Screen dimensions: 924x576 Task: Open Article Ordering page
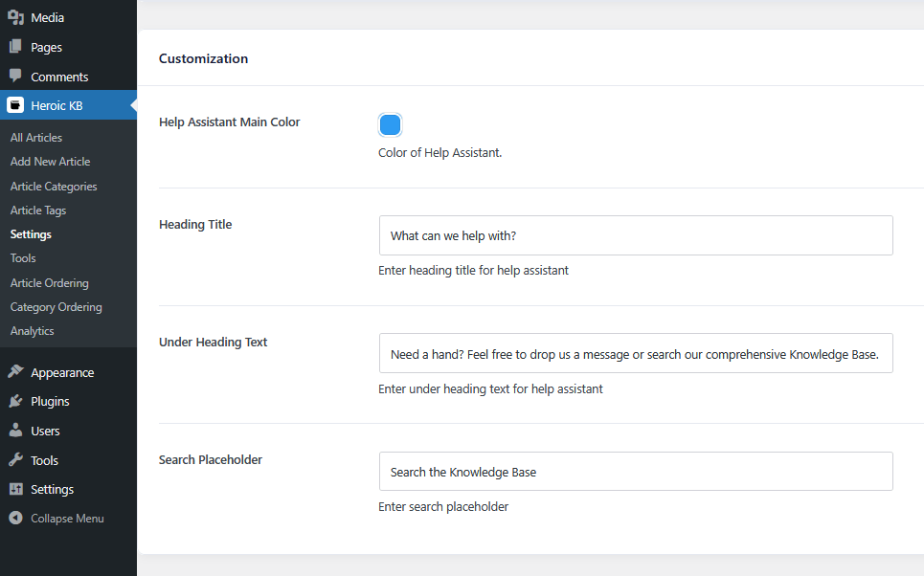(x=50, y=282)
